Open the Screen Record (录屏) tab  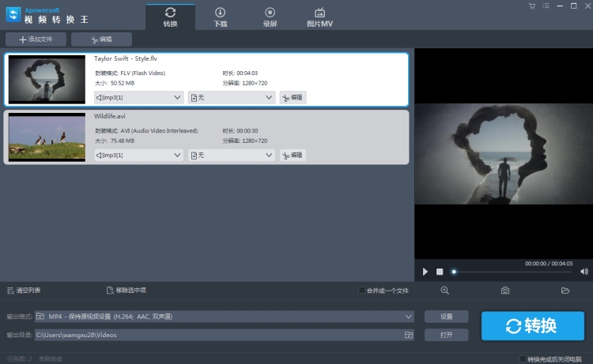(x=270, y=17)
